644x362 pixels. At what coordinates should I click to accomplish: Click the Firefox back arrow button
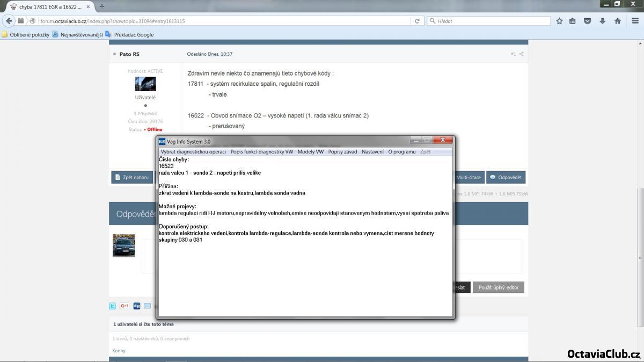click(9, 21)
